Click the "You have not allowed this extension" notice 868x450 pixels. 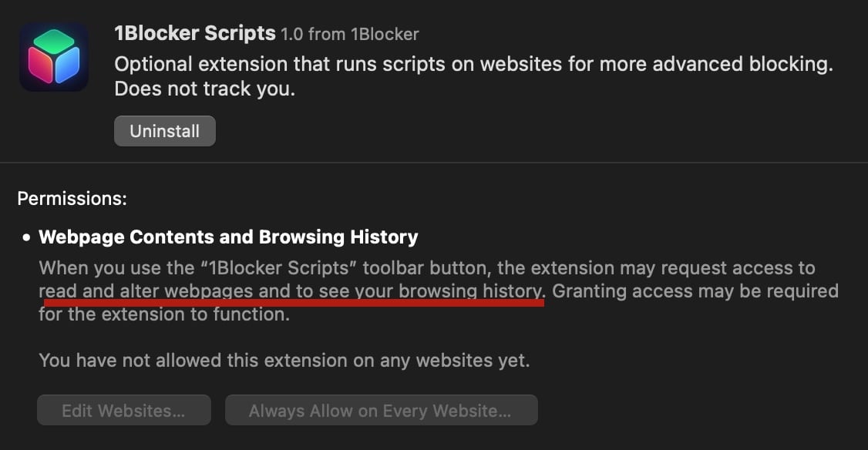pyautogui.click(x=284, y=360)
